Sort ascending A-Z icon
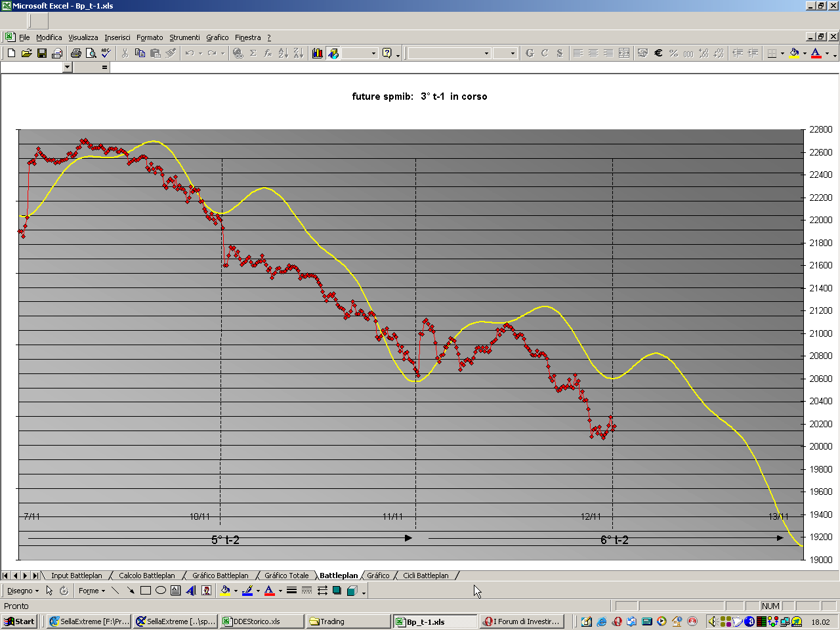Image resolution: width=840 pixels, height=630 pixels. [283, 53]
